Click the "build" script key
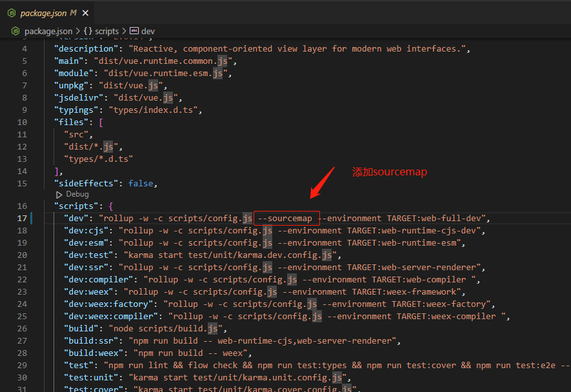The height and width of the screenshot is (392, 571). [x=81, y=329]
